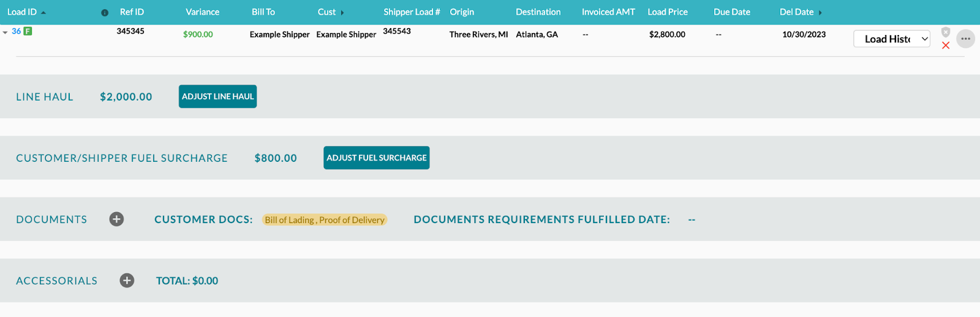Viewport: 980px width, 317px height.
Task: Click shipper load number 345543
Action: tap(397, 31)
